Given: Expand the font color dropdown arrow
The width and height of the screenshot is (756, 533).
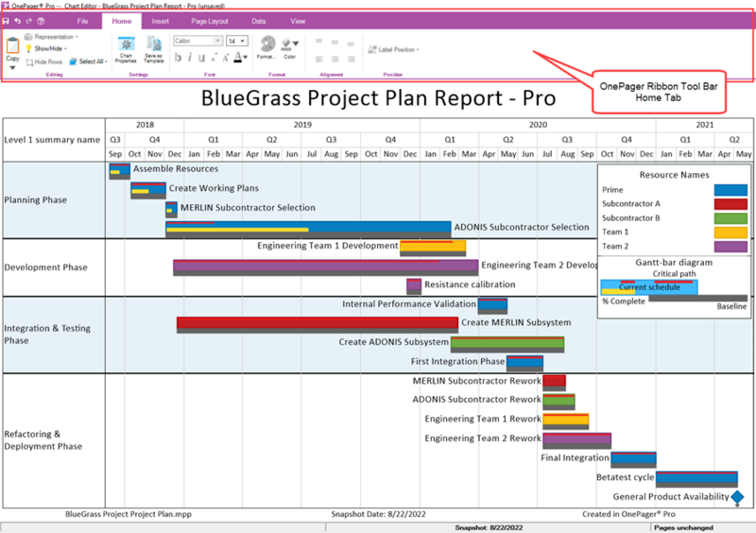Looking at the screenshot, I should pyautogui.click(x=246, y=58).
